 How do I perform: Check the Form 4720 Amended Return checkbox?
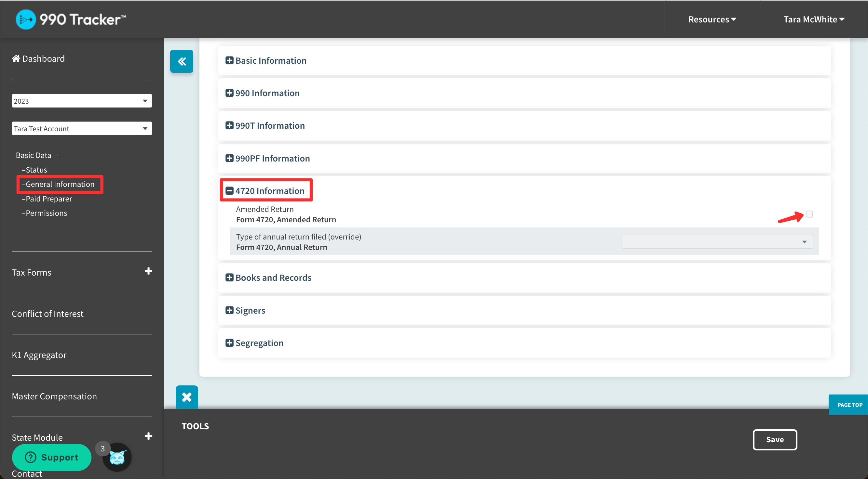coord(809,214)
